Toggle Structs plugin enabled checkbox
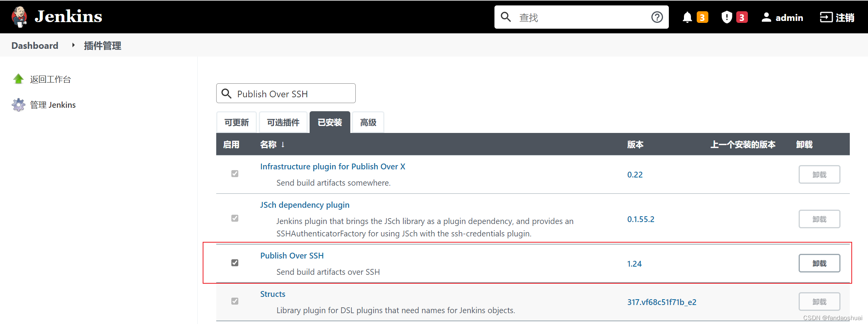868x324 pixels. (235, 301)
